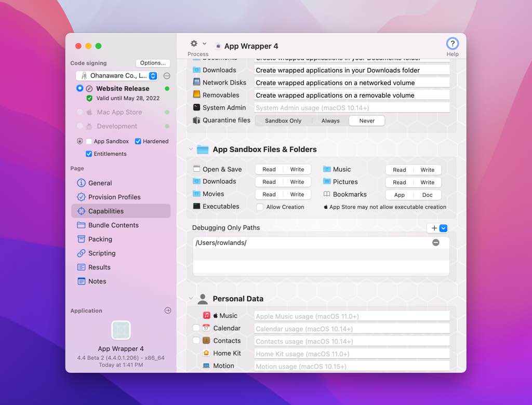
Task: Go to the Provision Profiles page
Action: 114,197
